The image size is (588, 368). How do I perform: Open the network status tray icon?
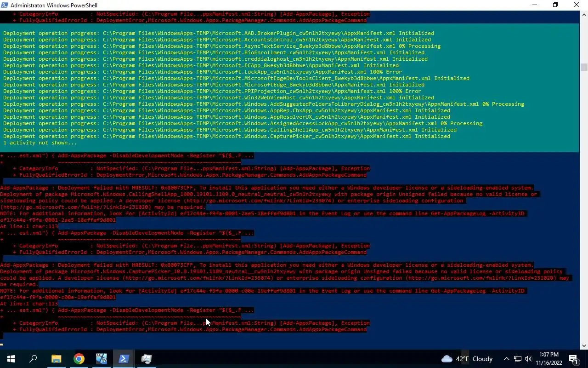coord(518,359)
